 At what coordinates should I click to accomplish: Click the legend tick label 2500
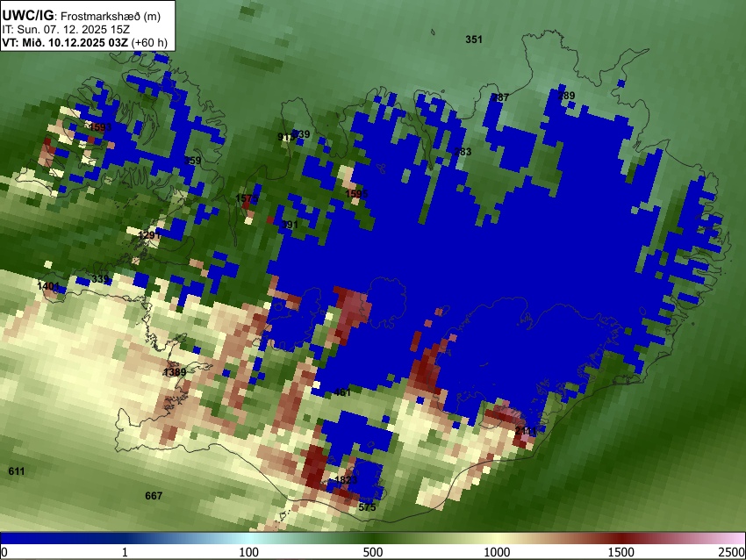(732, 552)
